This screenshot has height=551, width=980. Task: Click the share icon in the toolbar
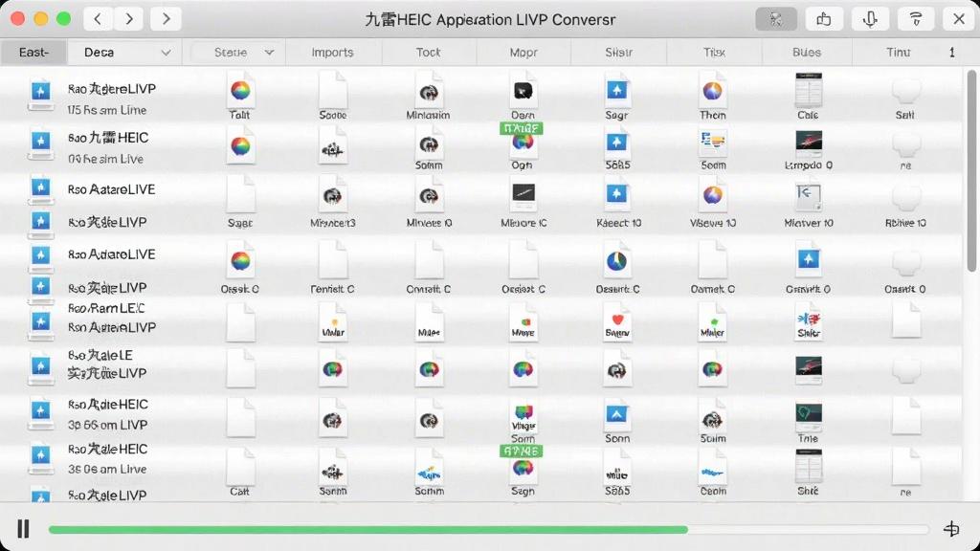[824, 19]
